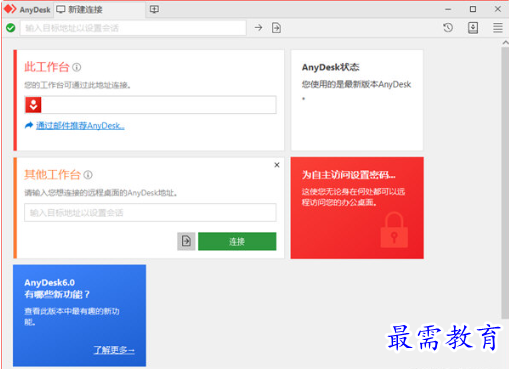Minimize the AnyDesk window
Screen dimensions: 509x369
coord(448,9)
